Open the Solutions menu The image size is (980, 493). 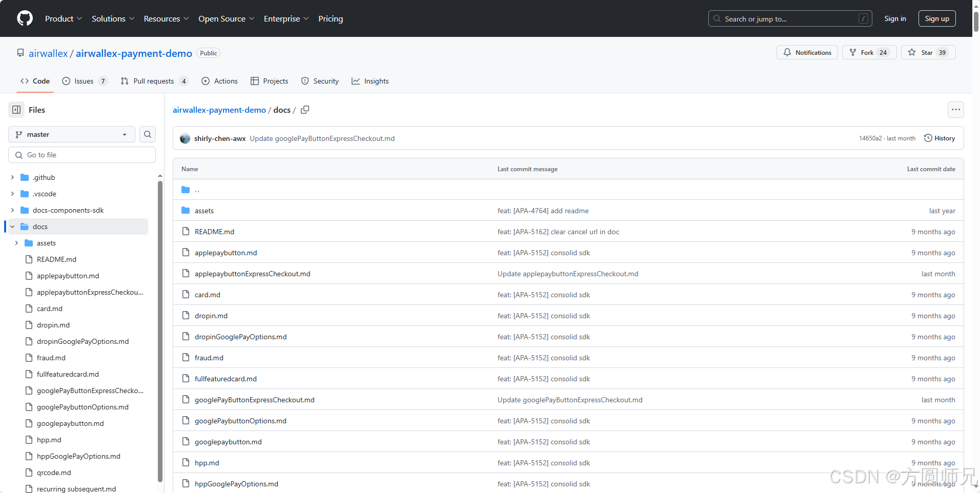(113, 18)
